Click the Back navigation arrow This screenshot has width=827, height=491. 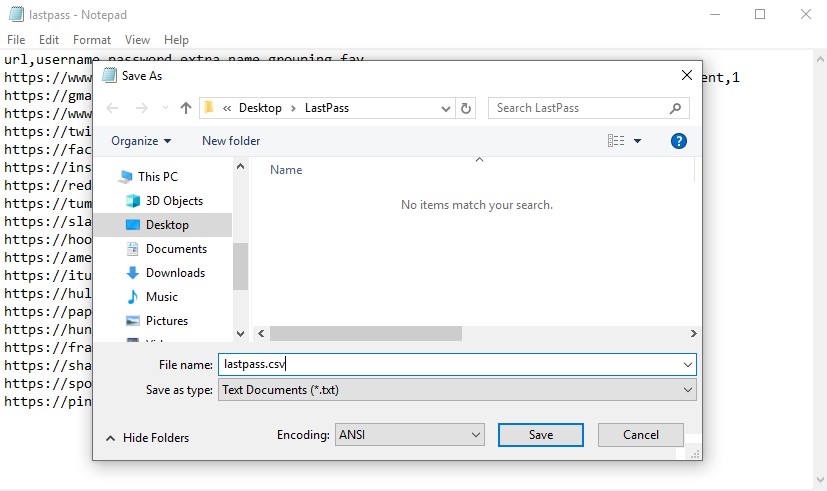112,108
